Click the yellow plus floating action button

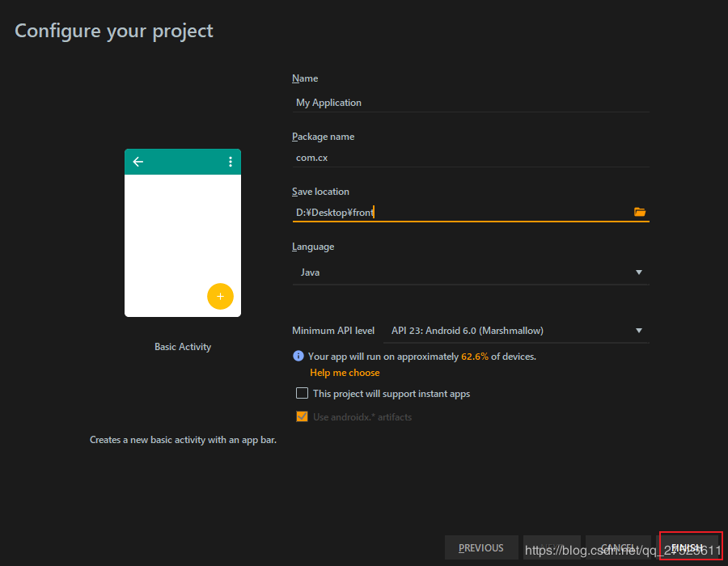pos(220,296)
